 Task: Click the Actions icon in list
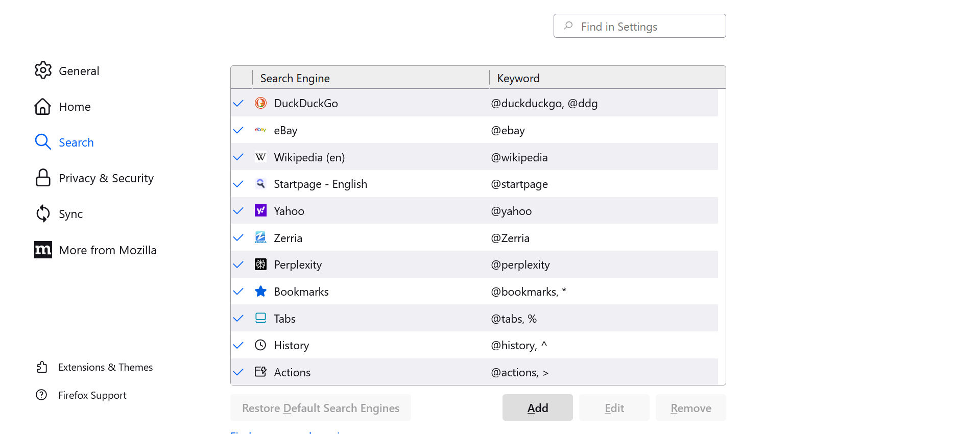coord(260,372)
